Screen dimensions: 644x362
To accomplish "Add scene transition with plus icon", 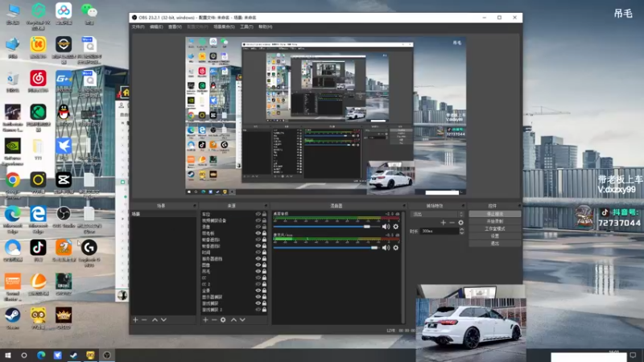I will pos(443,222).
